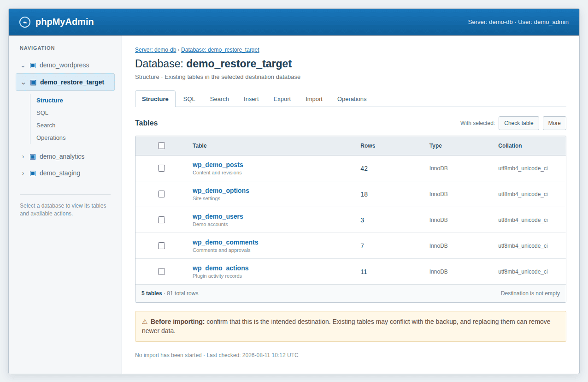
Task: Click the row count 11 for wp_demo_actions
Action: (x=364, y=272)
